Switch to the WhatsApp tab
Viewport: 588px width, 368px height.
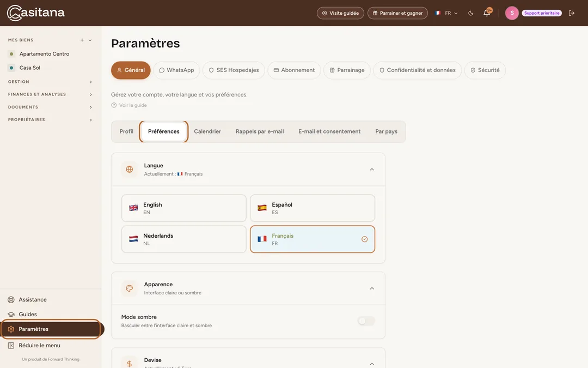(x=176, y=70)
